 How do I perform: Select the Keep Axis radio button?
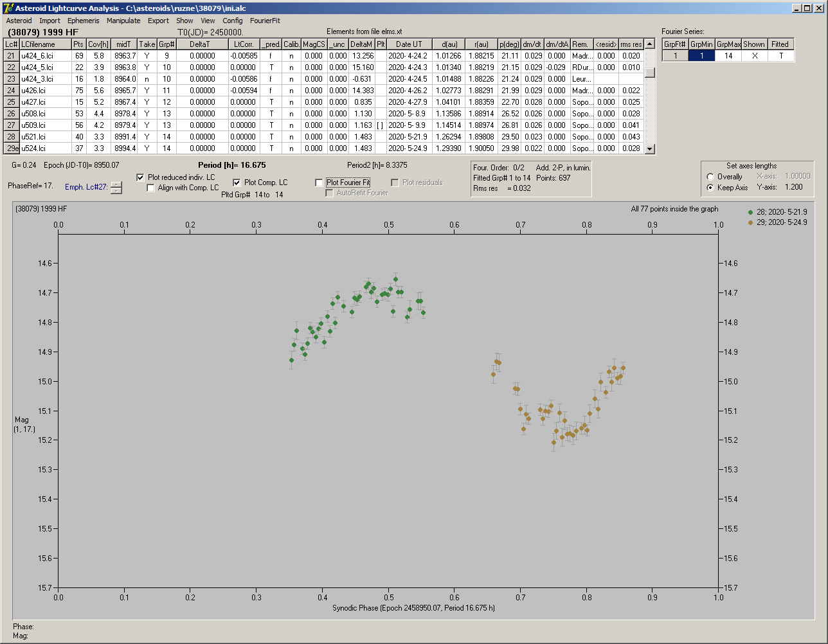(710, 188)
